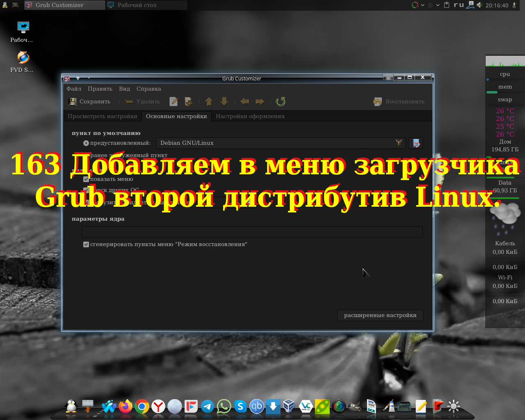Click the параметры ядра input field

tap(252, 232)
